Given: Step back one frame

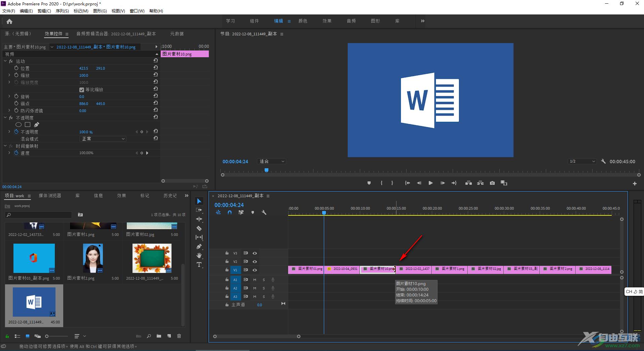Looking at the screenshot, I should pyautogui.click(x=419, y=183).
